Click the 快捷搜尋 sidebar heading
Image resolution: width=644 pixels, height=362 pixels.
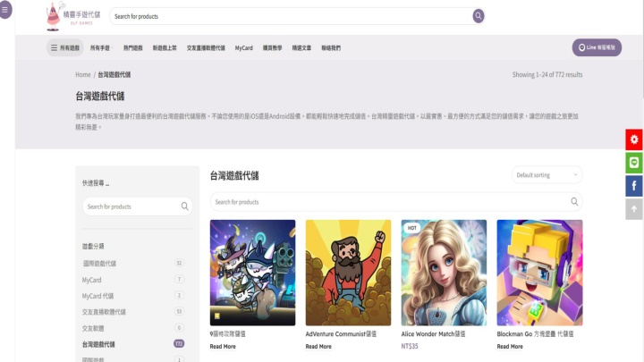point(96,183)
